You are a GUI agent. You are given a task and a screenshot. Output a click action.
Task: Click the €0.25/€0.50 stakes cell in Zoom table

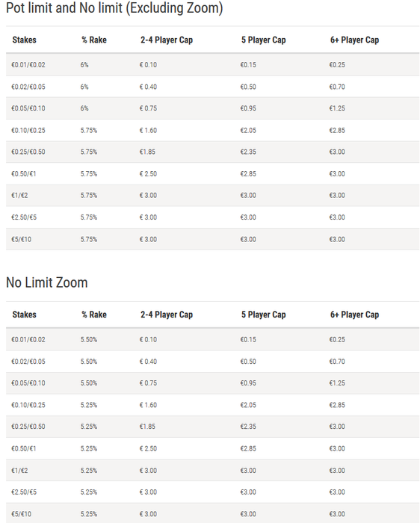coord(28,427)
